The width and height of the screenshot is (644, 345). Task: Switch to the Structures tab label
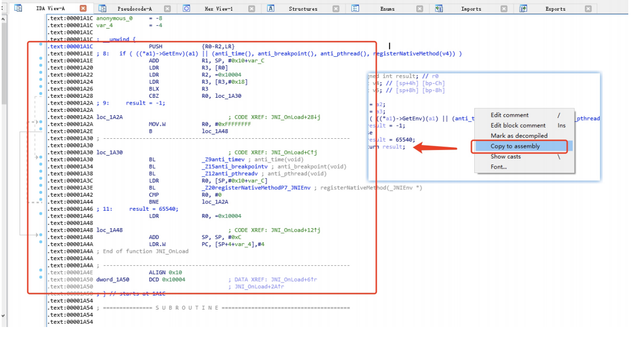coord(303,9)
